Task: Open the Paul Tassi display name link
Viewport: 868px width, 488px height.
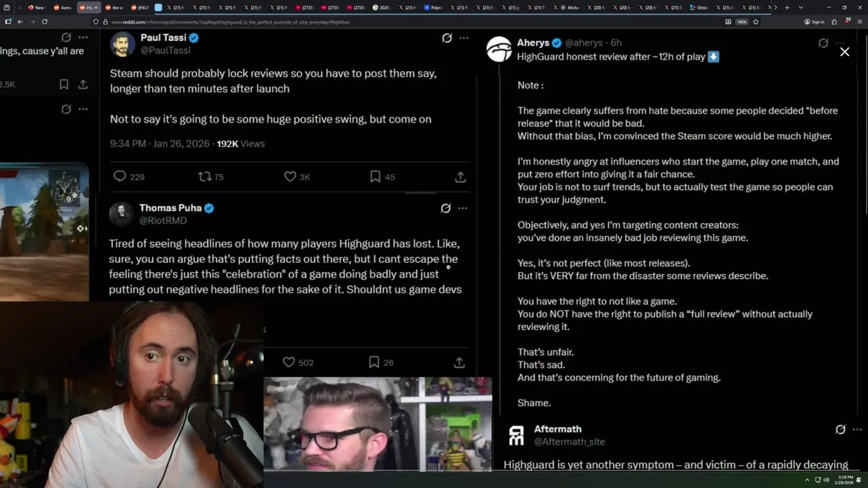Action: 163,37
